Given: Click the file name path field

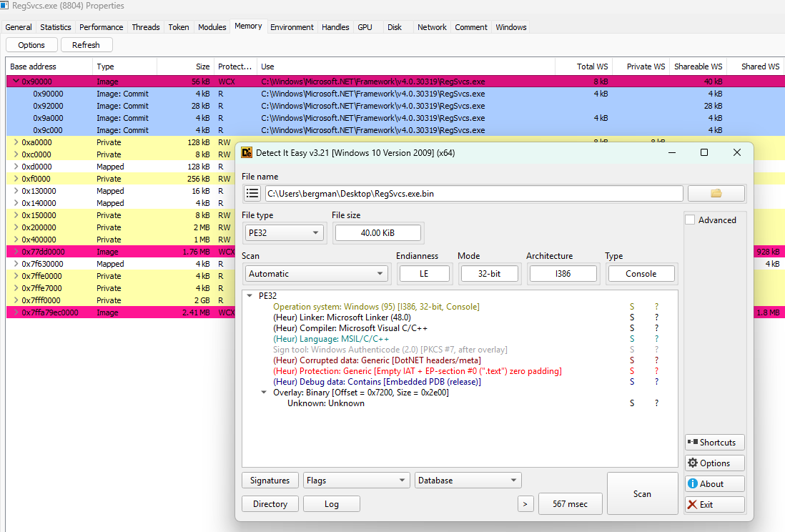Looking at the screenshot, I should (473, 193).
